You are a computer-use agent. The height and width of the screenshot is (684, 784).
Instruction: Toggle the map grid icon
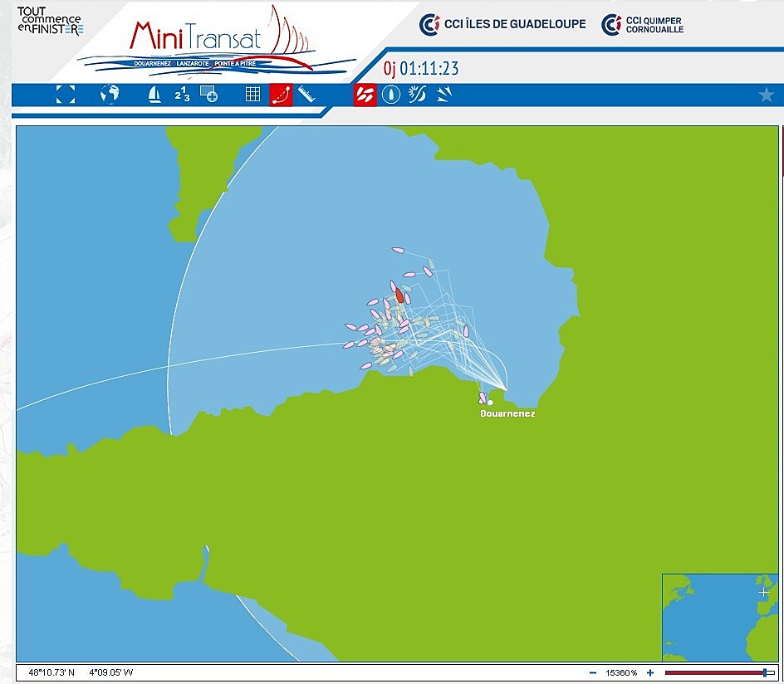pos(253,94)
